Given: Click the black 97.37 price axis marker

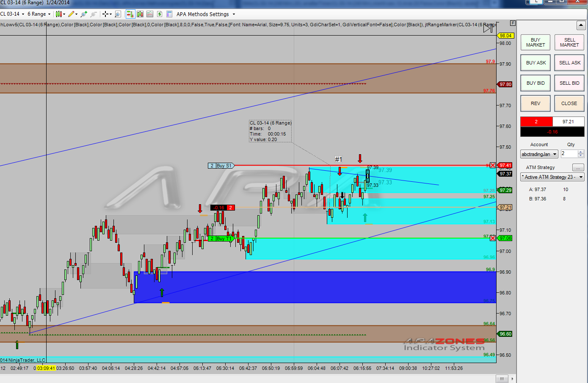Looking at the screenshot, I should pos(505,174).
